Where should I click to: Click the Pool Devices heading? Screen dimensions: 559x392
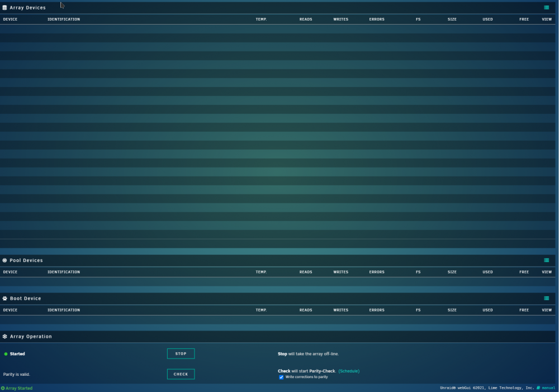[26, 260]
